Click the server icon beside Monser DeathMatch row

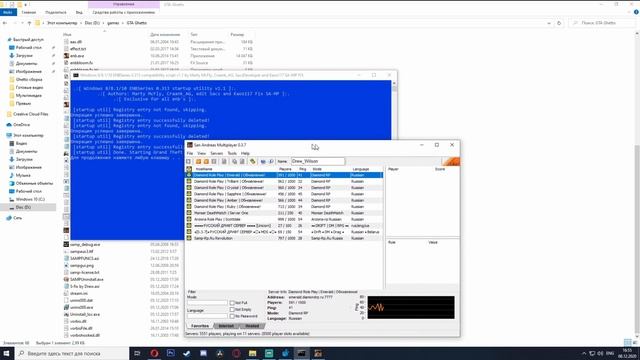point(189,213)
